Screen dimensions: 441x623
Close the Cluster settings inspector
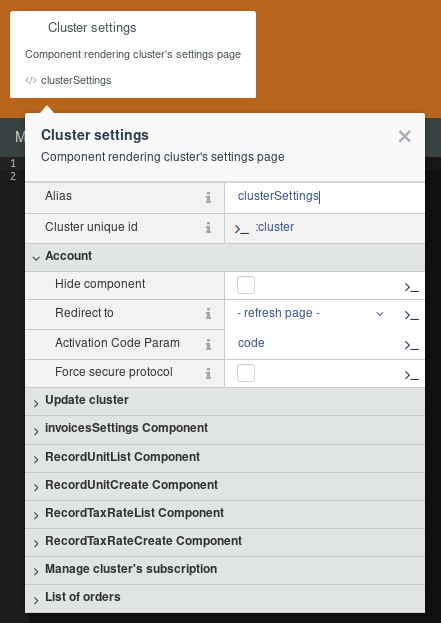tap(404, 136)
